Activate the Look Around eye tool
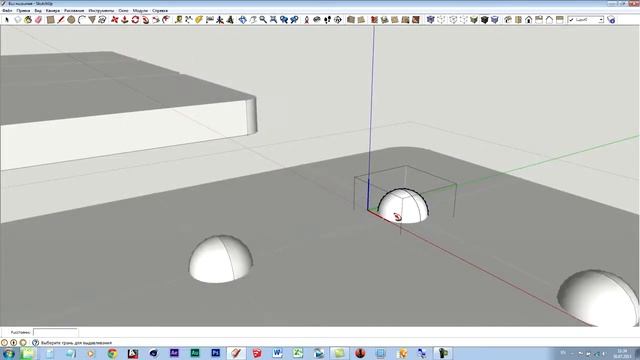 (x=317, y=20)
